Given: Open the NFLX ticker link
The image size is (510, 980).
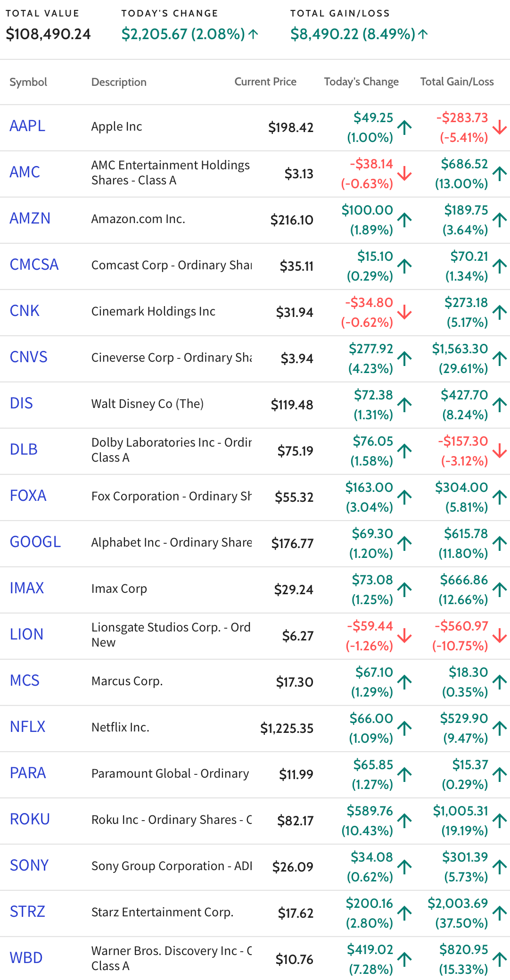Looking at the screenshot, I should pos(27,727).
